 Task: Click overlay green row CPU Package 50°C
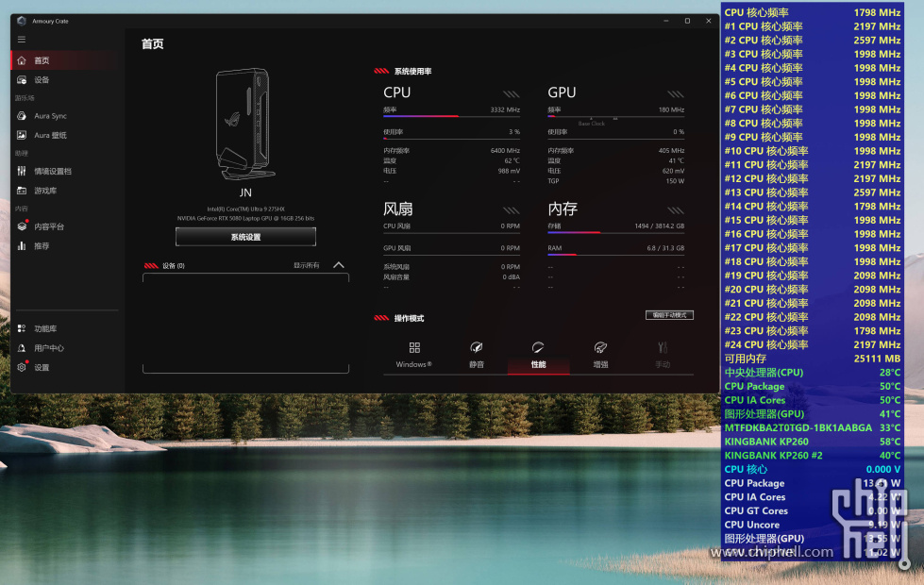[x=812, y=387]
